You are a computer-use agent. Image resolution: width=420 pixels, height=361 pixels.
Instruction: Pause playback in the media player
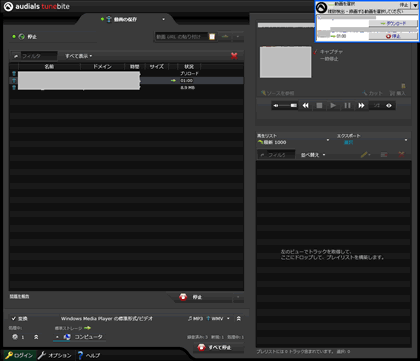tap(347, 106)
